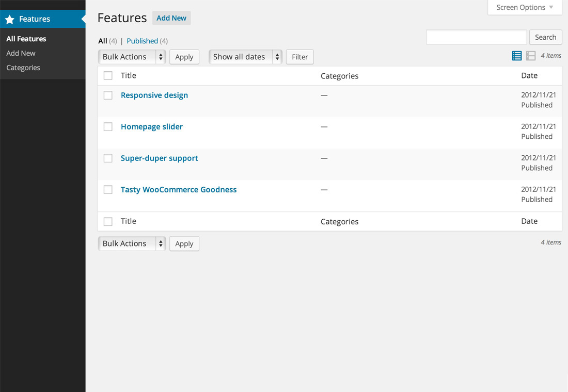
Task: Check the Tasty WooCommerce Goodness checkbox
Action: click(x=108, y=189)
